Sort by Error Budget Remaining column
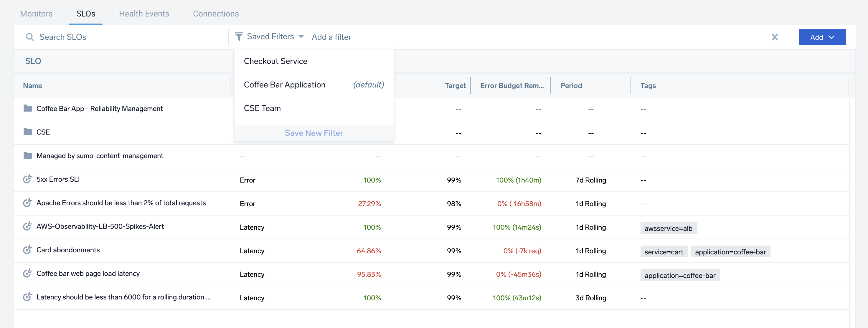This screenshot has width=868, height=328. click(x=511, y=86)
